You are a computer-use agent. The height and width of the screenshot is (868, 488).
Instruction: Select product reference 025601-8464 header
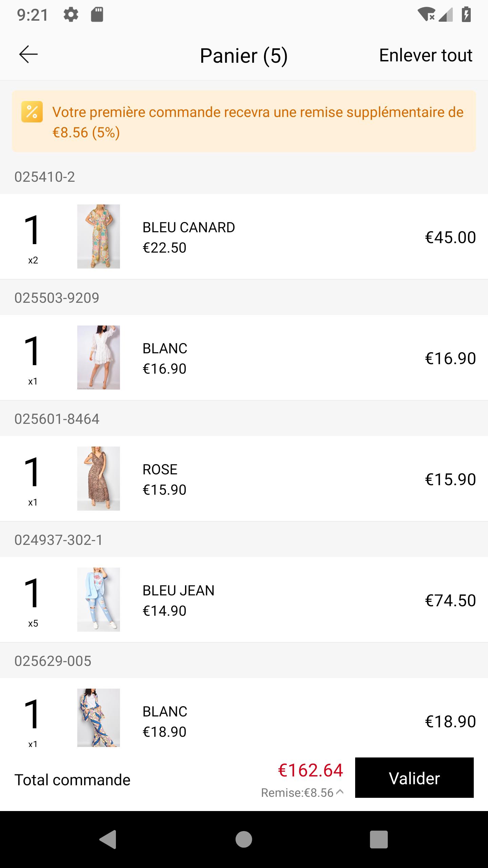pos(57,419)
